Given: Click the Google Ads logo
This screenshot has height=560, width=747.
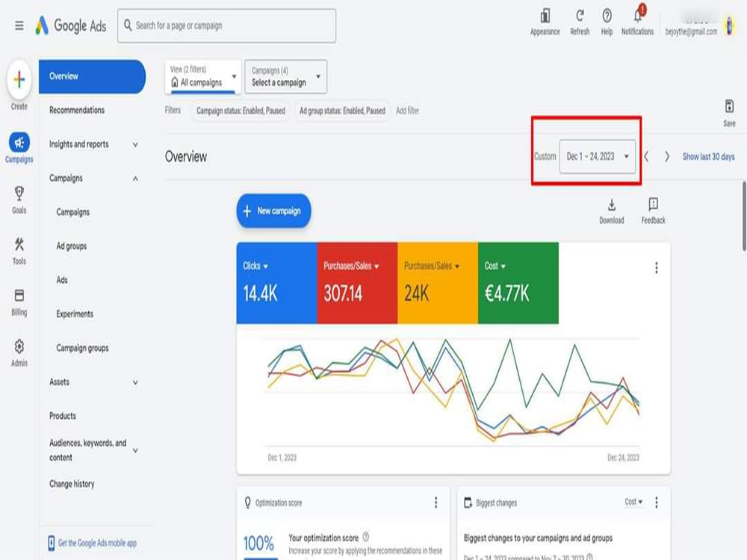Looking at the screenshot, I should pos(71,25).
